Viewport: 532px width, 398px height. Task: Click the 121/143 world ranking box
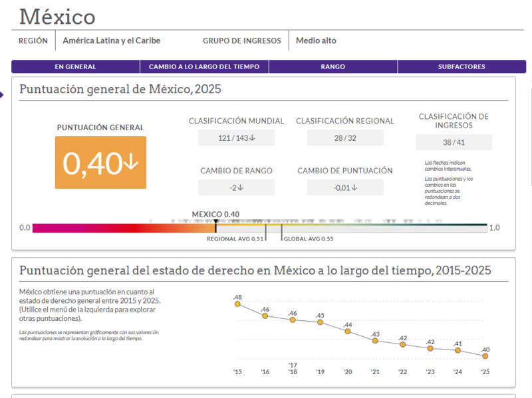[237, 138]
